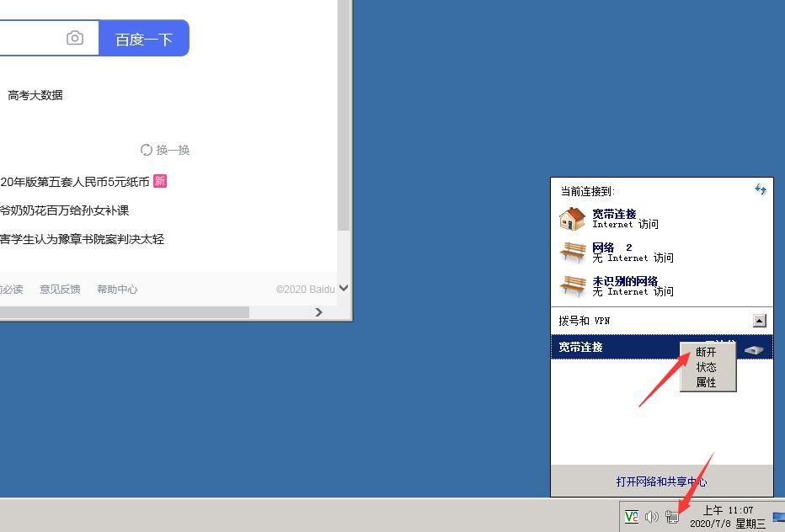Open 属性 from the context menu

tap(706, 383)
